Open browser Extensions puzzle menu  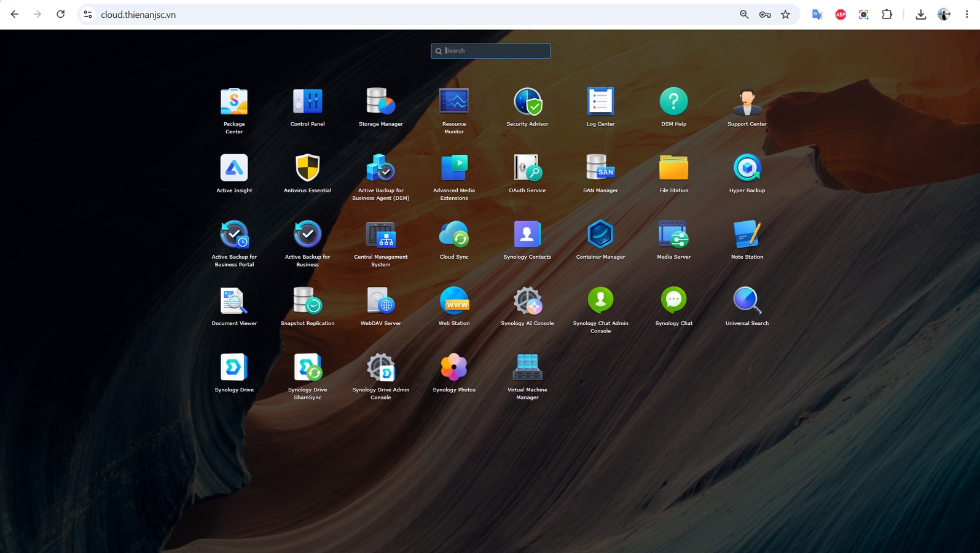coord(887,14)
